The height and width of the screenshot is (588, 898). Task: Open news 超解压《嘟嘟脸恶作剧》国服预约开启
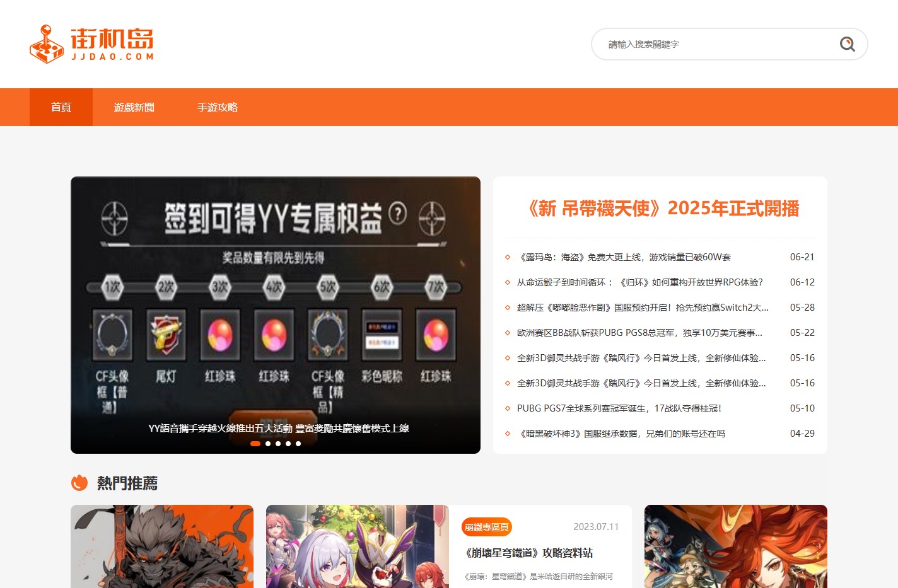643,308
